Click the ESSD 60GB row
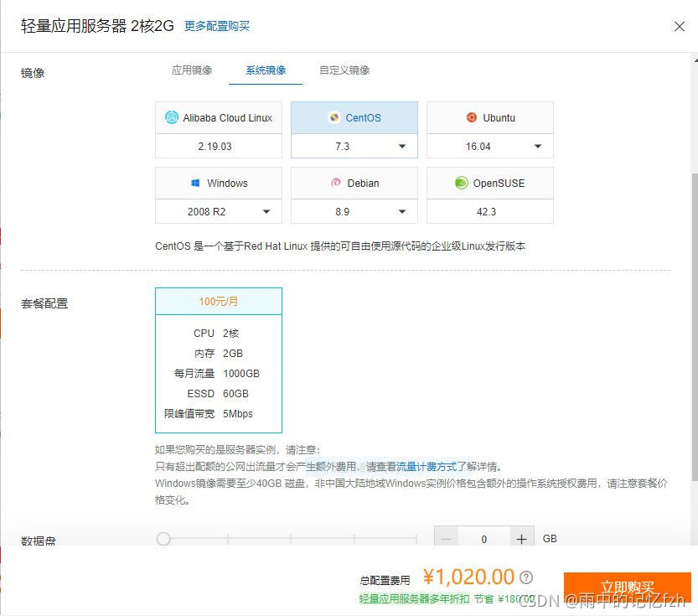The height and width of the screenshot is (616, 698). [218, 393]
